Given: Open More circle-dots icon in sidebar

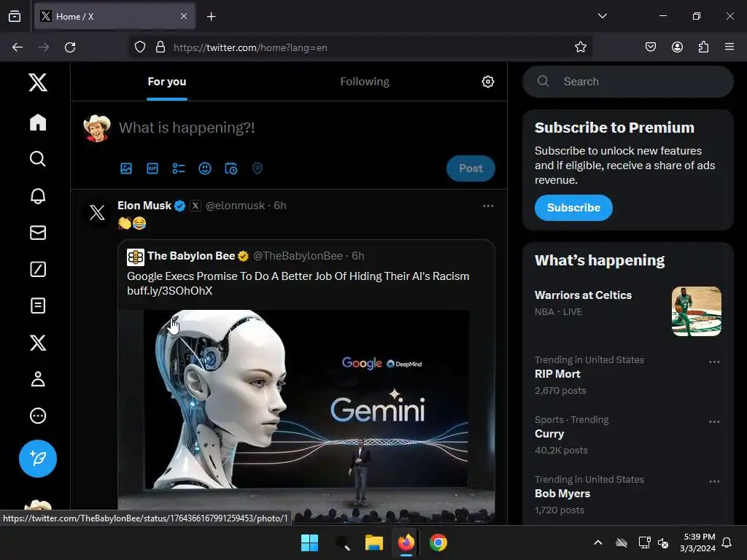Looking at the screenshot, I should click(38, 416).
